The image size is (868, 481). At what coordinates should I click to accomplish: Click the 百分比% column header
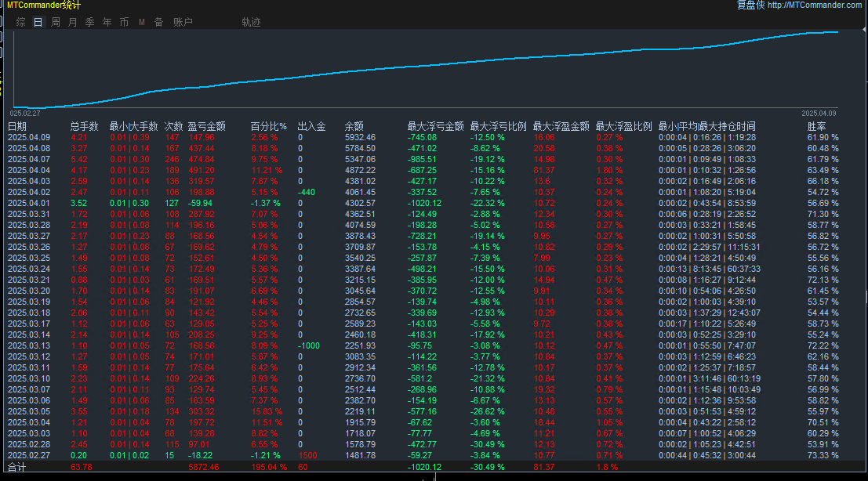click(268, 127)
